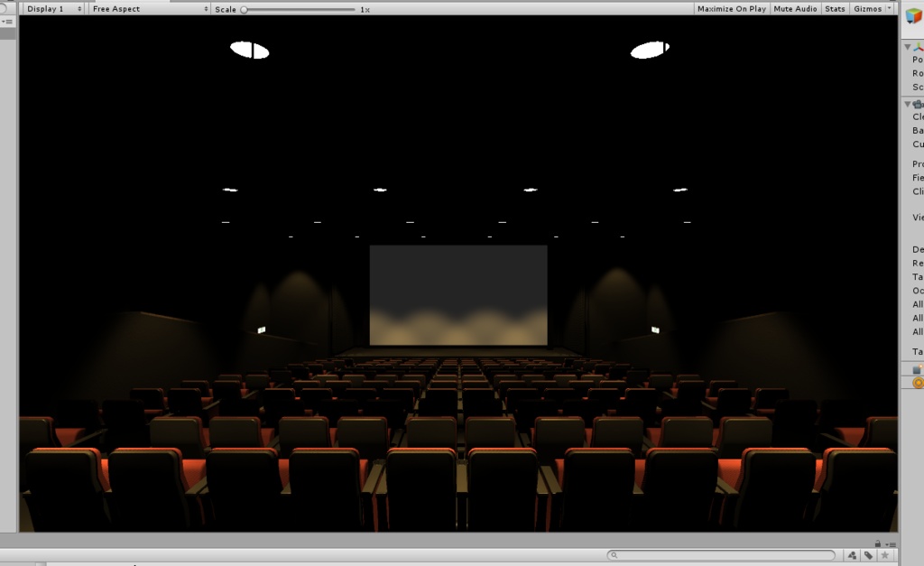Toggle Maximize On Play
924x566 pixels.
[730, 8]
